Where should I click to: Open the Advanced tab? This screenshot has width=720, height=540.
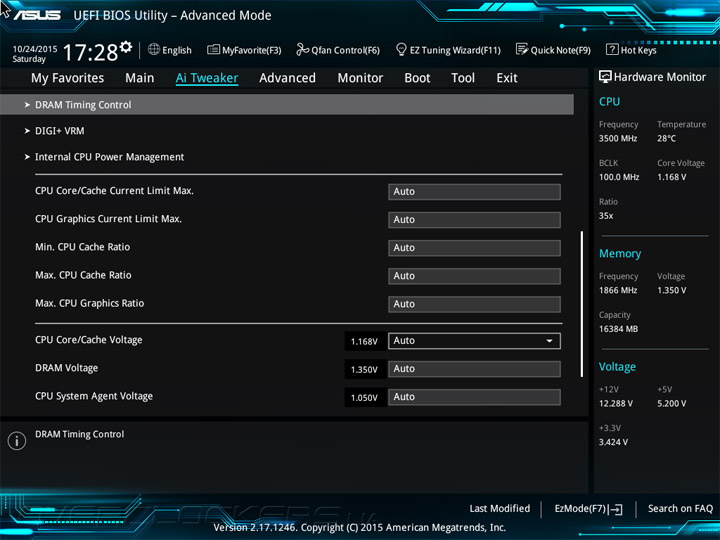click(287, 78)
